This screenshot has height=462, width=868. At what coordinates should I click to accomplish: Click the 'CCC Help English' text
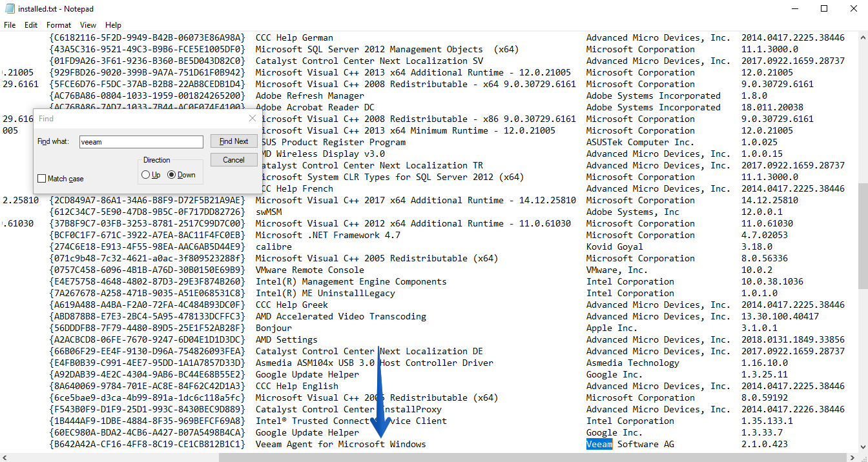297,386
